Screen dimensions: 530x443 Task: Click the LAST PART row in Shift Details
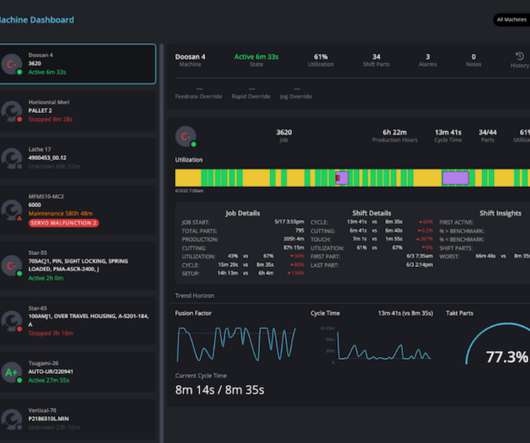click(x=371, y=265)
